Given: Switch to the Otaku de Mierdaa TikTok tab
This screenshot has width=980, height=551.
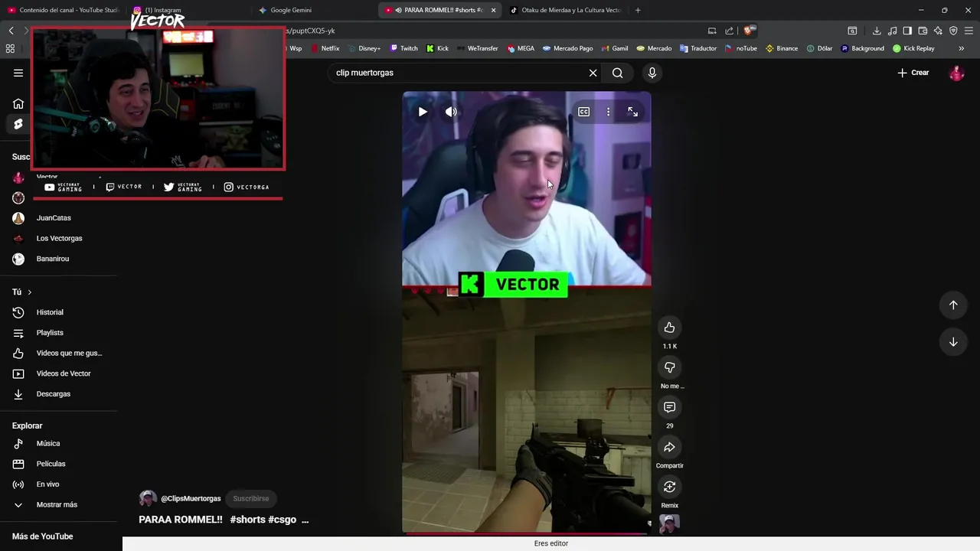Looking at the screenshot, I should [x=566, y=10].
